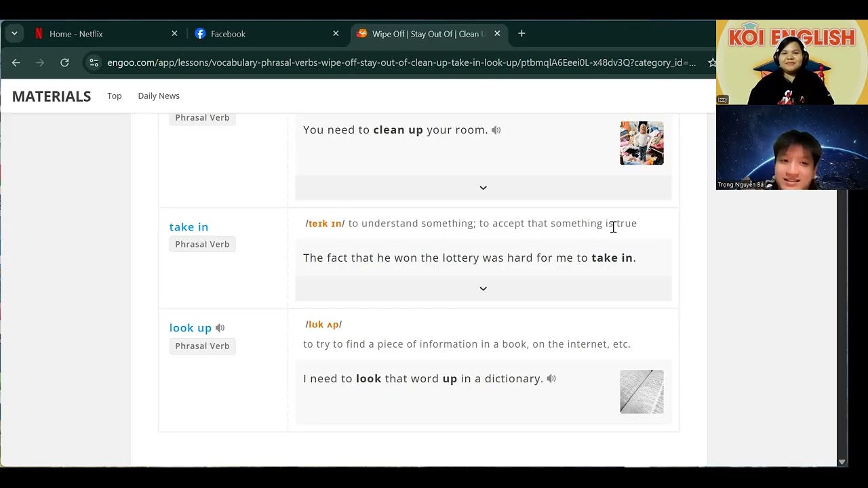Close the Wipe Off lesson tab
This screenshot has width=868, height=488.
click(x=497, y=33)
